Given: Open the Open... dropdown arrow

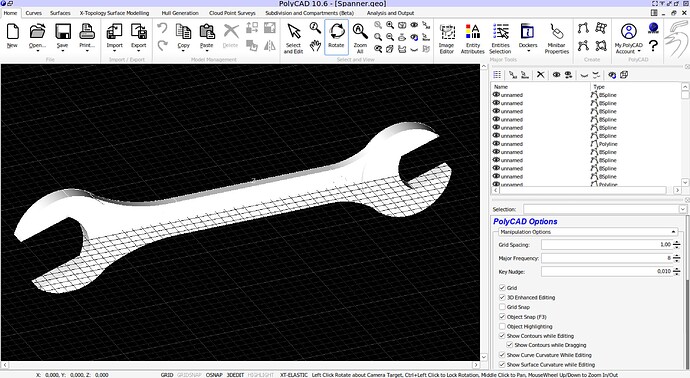Looking at the screenshot, I should 37,51.
